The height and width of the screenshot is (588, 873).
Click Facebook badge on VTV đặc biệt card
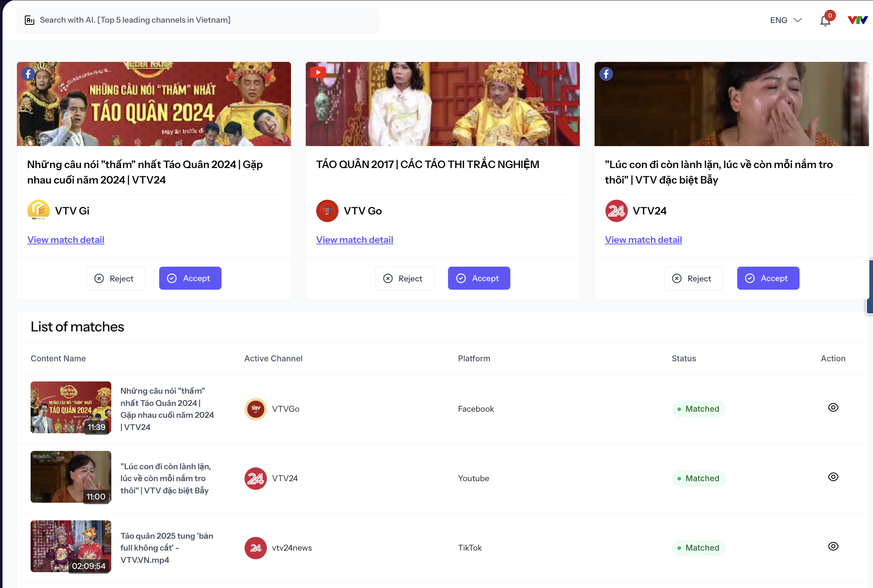pyautogui.click(x=606, y=74)
